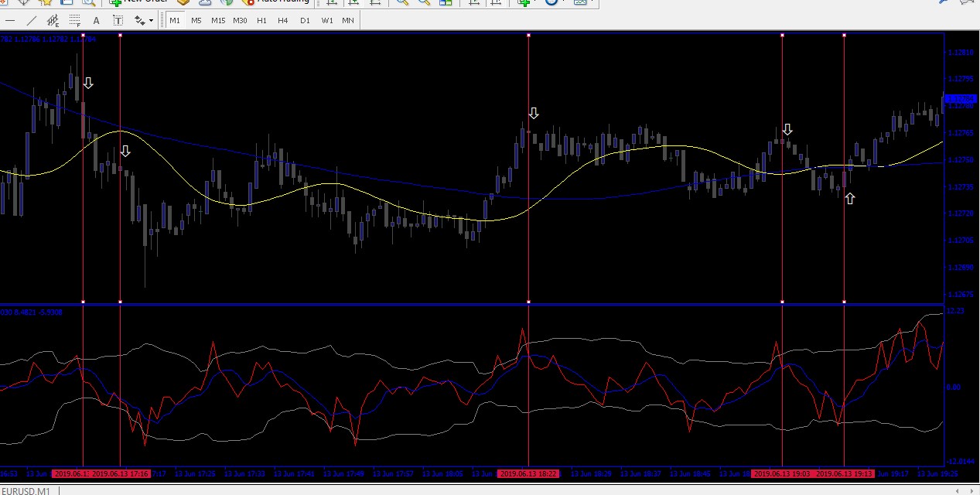Image resolution: width=980 pixels, height=495 pixels.
Task: Click the 1.12720 price axis value
Action: pos(961,213)
